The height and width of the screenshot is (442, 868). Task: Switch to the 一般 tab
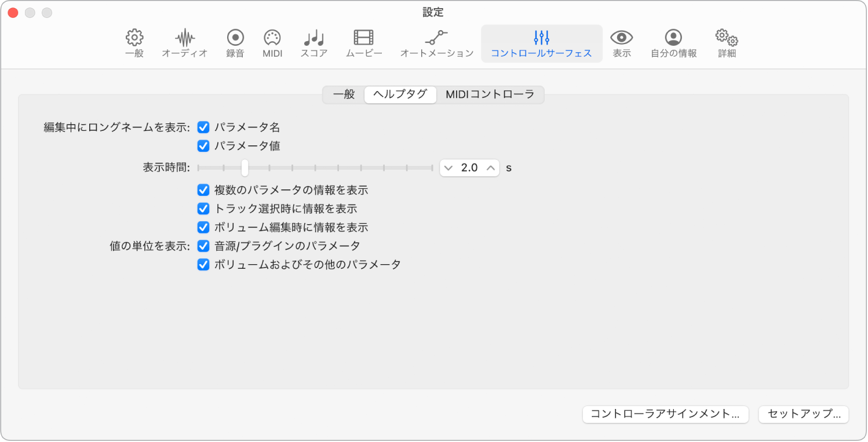pyautogui.click(x=344, y=94)
